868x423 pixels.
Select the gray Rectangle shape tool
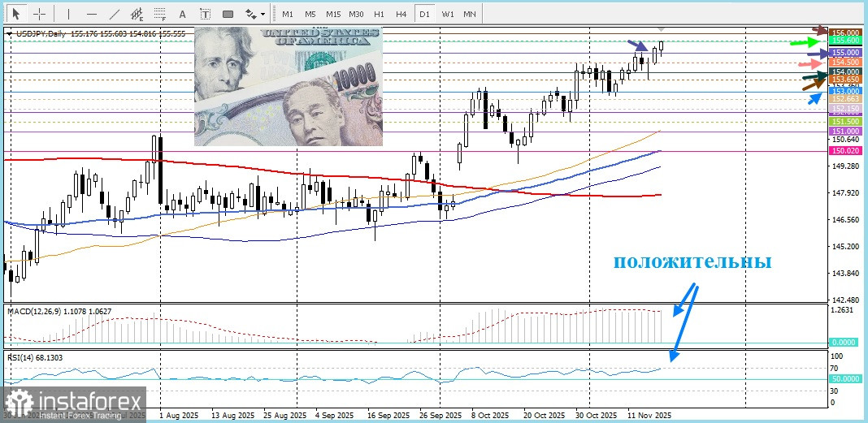[x=228, y=14]
